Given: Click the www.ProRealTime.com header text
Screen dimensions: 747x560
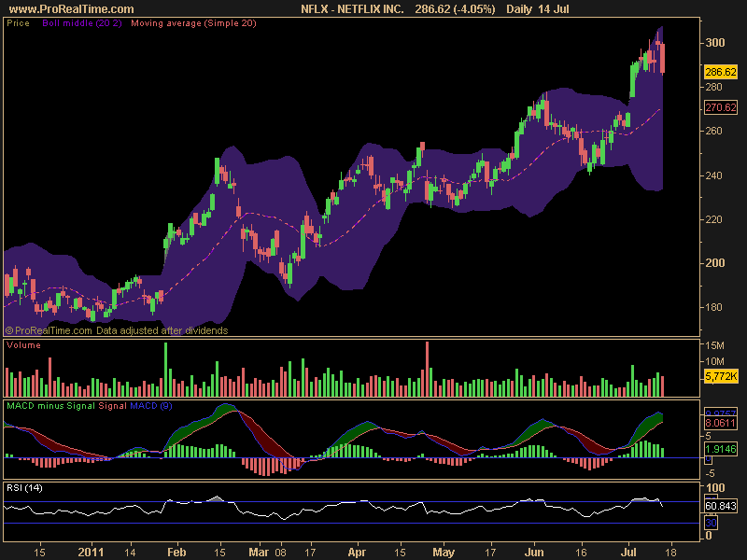Looking at the screenshot, I should 72,9.
